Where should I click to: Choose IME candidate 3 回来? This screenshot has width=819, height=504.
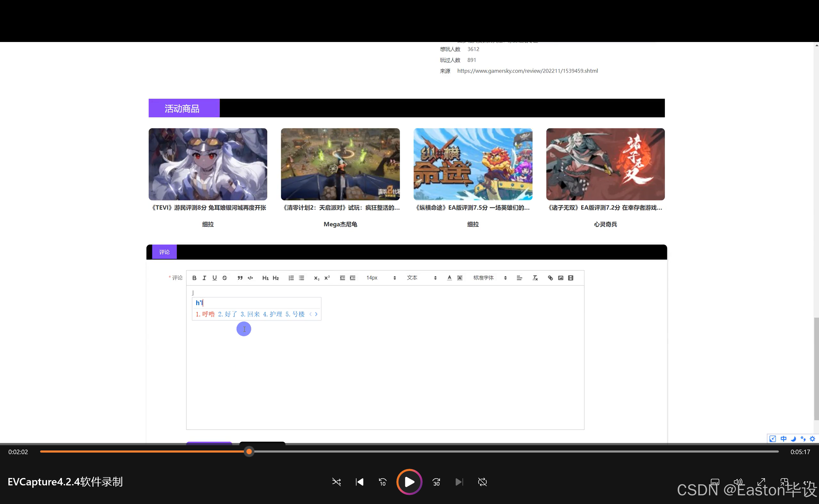250,314
